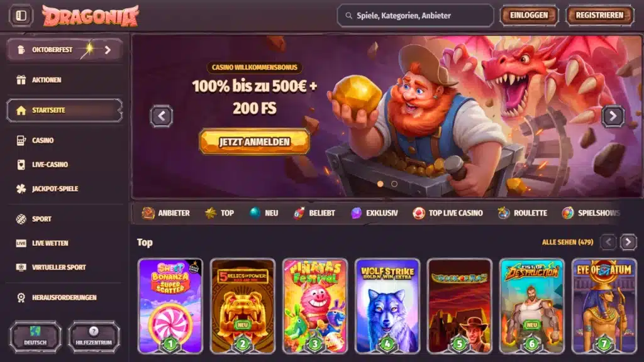Collapse the sidebar with the panel icon
Screen dimensions: 644x362
tap(21, 16)
